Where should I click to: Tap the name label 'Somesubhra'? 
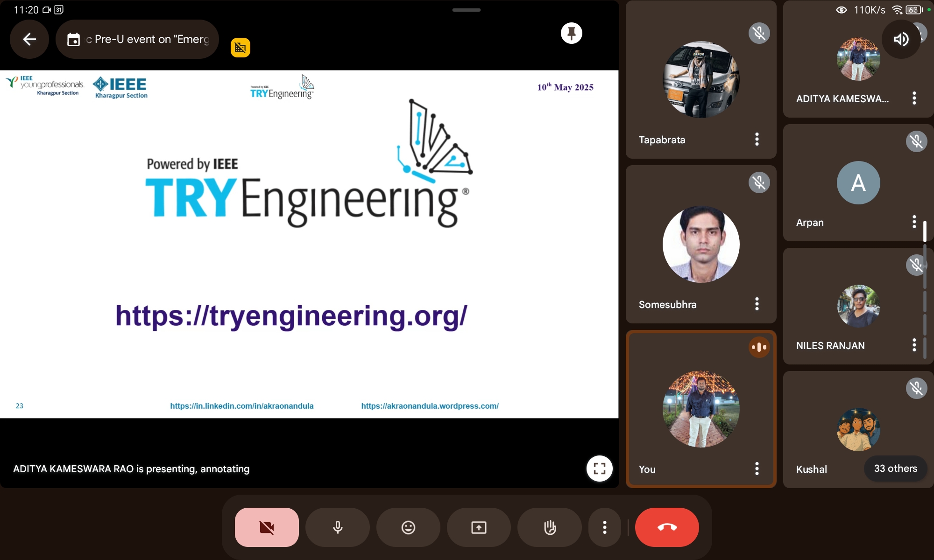tap(668, 304)
